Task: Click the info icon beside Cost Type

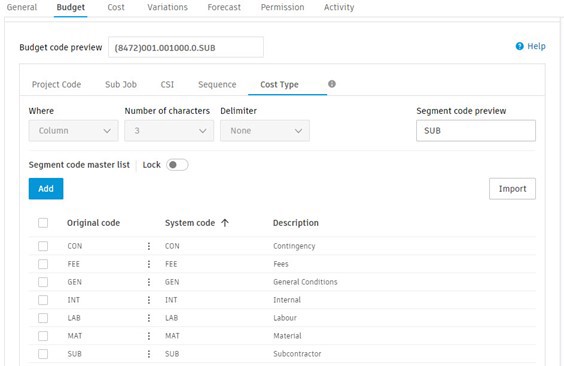Action: click(332, 84)
